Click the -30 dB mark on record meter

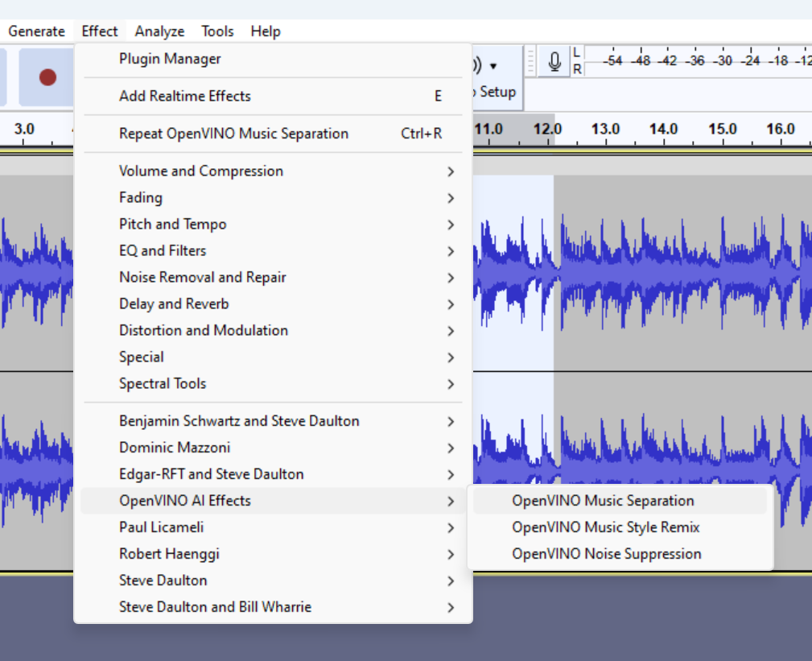point(723,60)
